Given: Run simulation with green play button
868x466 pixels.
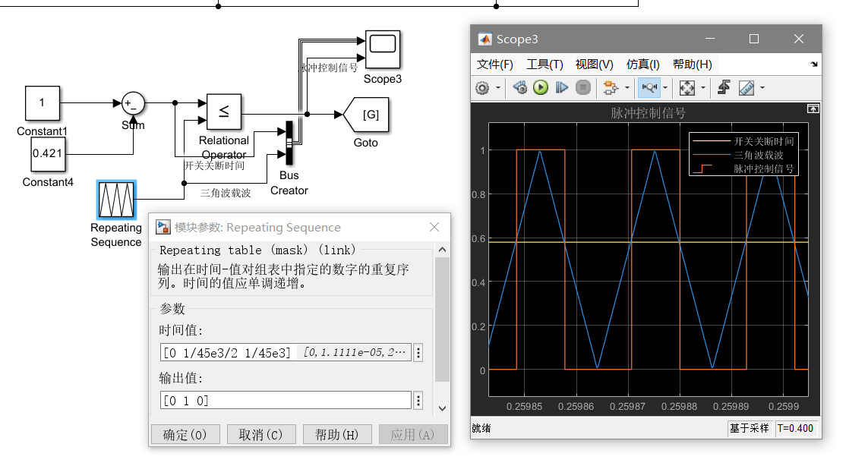Looking at the screenshot, I should tap(541, 87).
